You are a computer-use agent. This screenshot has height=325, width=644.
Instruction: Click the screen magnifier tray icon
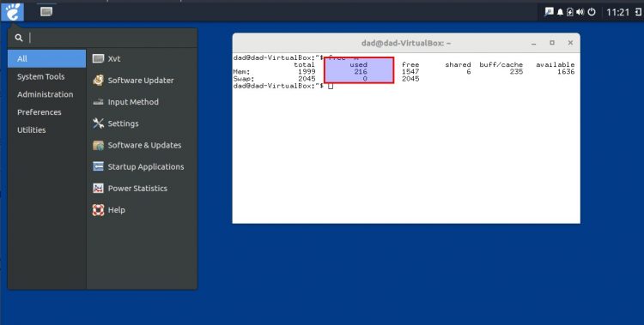coord(549,12)
